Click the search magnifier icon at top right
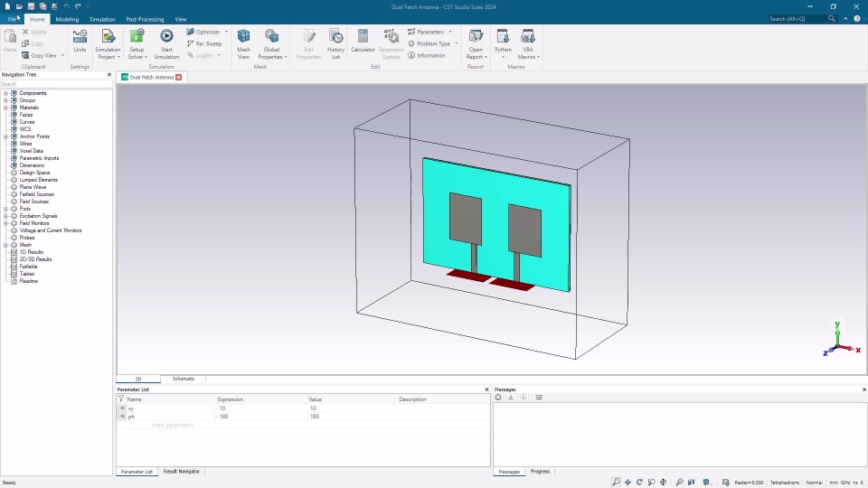The height and width of the screenshot is (488, 868). (832, 19)
